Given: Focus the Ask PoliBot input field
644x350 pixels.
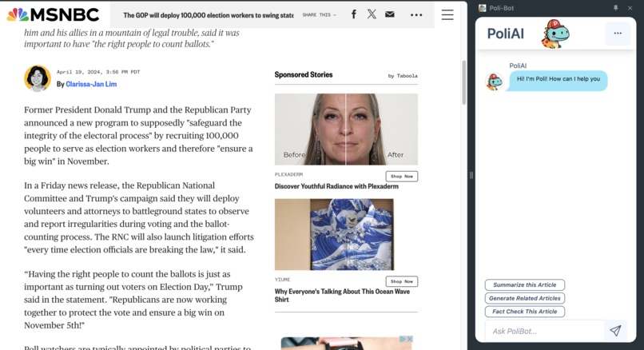Looking at the screenshot, I should (545, 331).
